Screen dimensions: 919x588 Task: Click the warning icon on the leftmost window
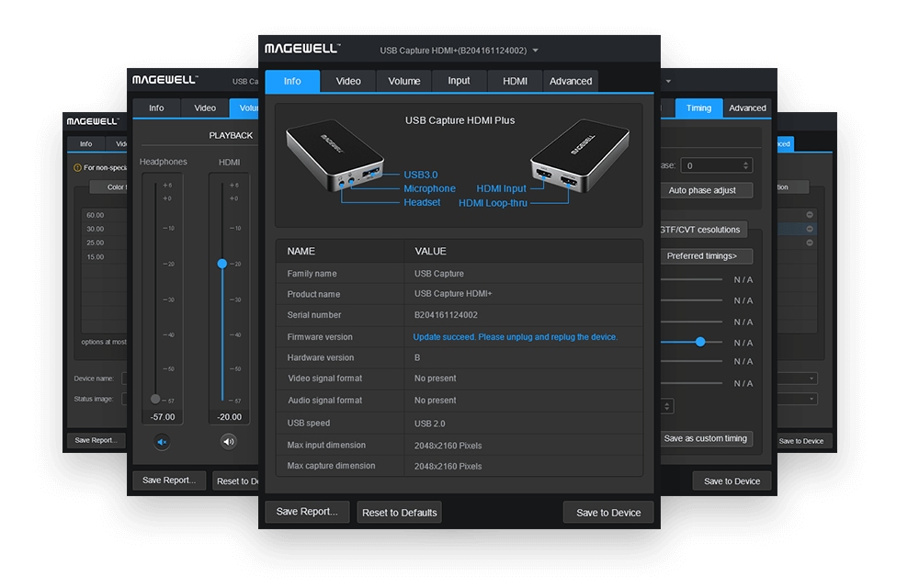click(x=76, y=168)
